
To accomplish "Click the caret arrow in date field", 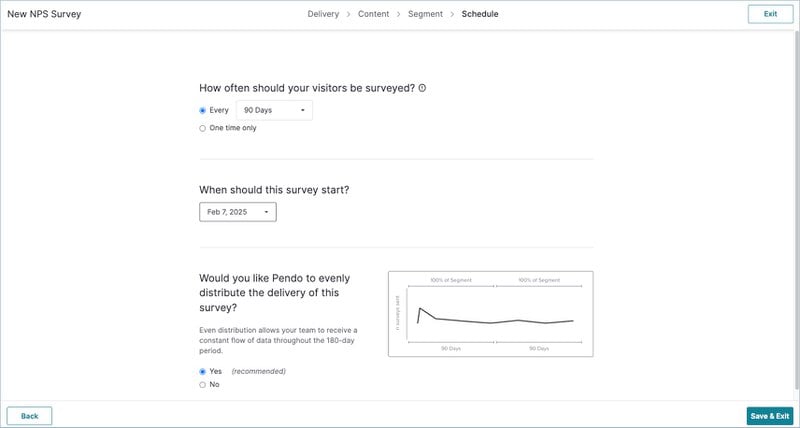I will [x=266, y=212].
